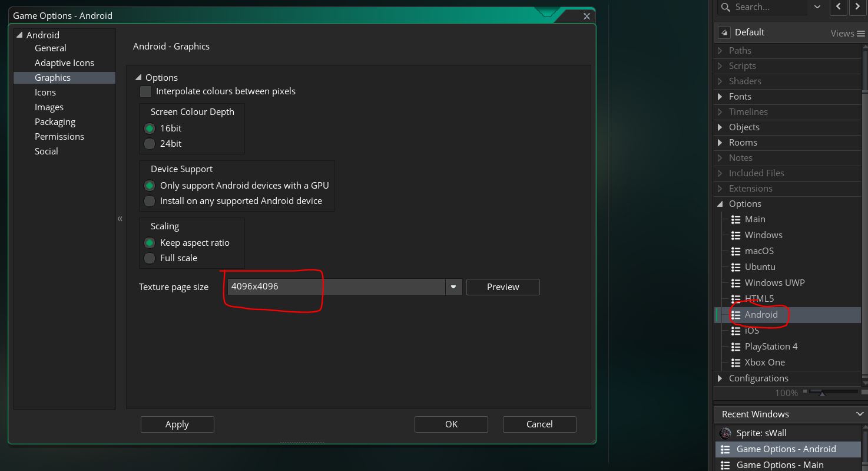
Task: Click the Windows options icon in the tree
Action: (736, 235)
